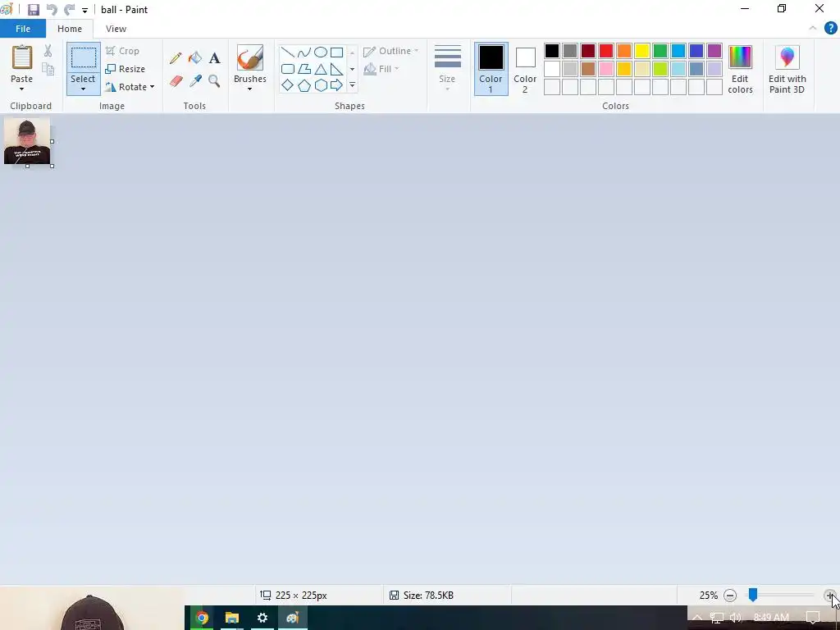Image resolution: width=840 pixels, height=630 pixels.
Task: Select the Magnifier tool
Action: click(x=214, y=81)
